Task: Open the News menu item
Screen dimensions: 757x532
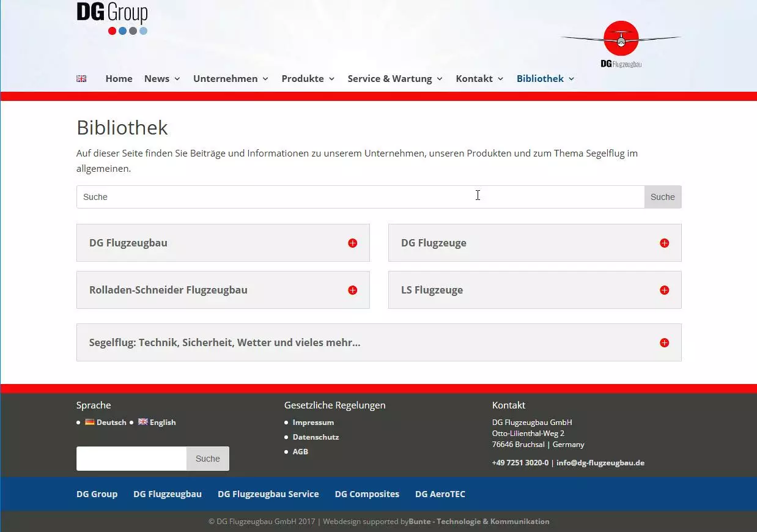Action: click(157, 79)
